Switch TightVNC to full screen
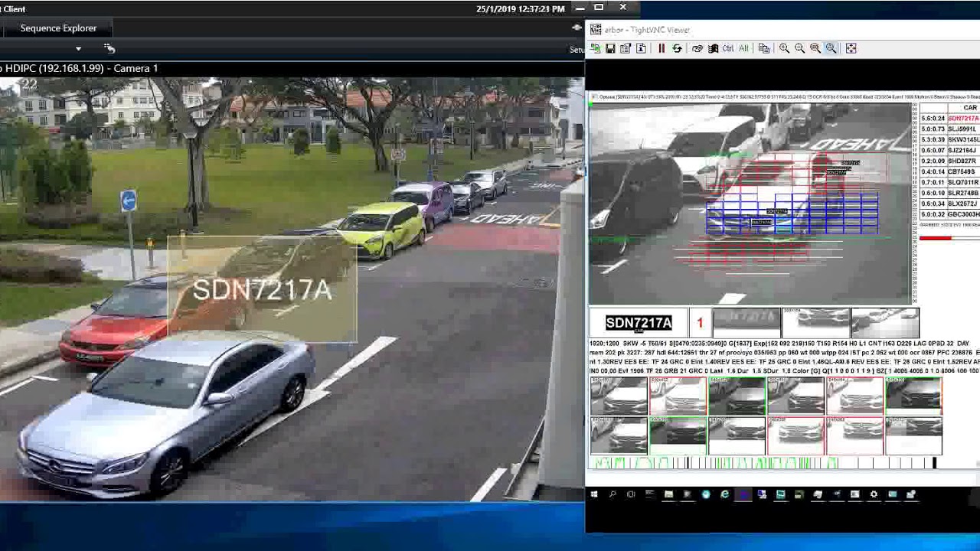Viewport: 980px width, 551px height. pyautogui.click(x=851, y=48)
